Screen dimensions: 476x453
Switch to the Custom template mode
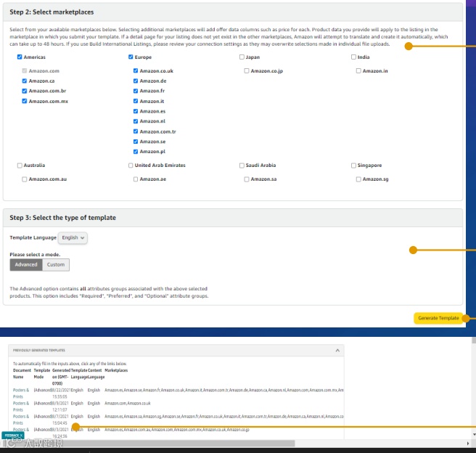click(56, 265)
